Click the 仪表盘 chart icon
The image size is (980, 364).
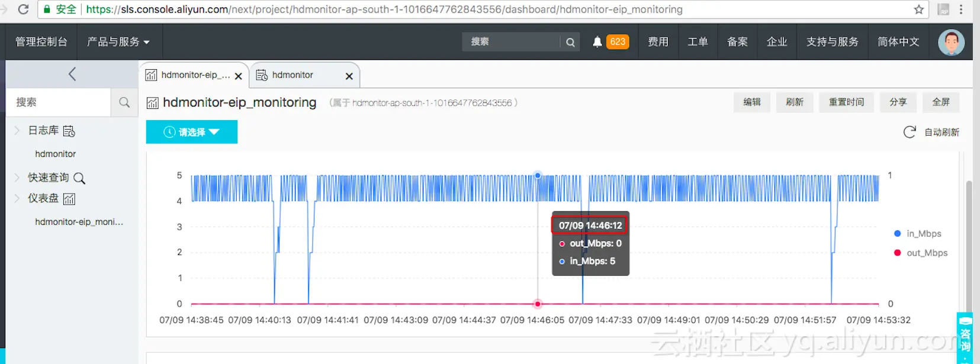pos(69,199)
